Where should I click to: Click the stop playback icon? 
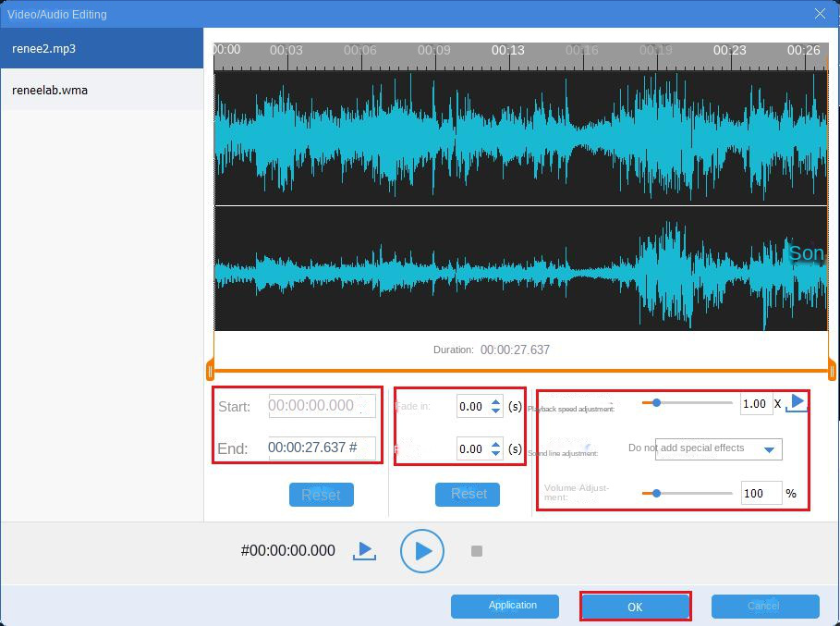coord(476,550)
